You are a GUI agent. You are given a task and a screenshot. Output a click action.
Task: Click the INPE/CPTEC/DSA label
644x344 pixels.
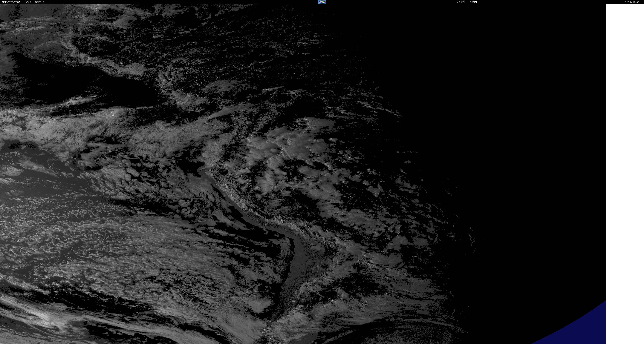coord(11,2)
